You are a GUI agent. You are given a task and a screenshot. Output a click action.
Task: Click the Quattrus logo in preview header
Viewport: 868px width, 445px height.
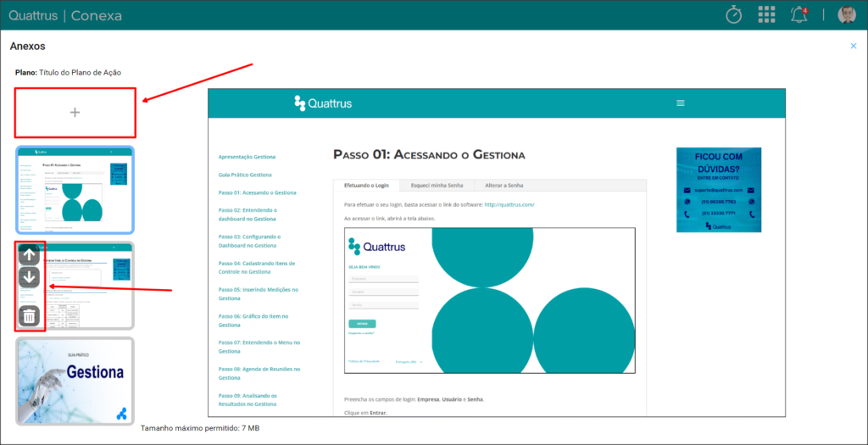(323, 103)
